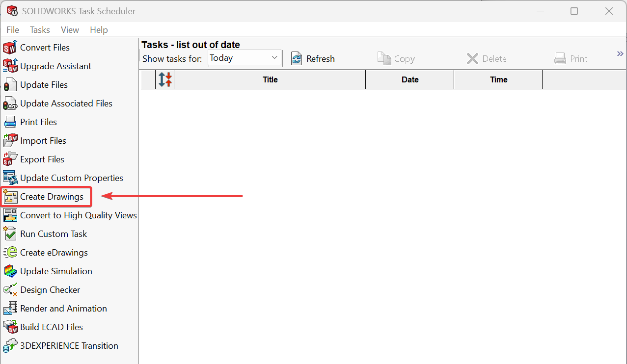
Task: Click the sort arrows column header icon
Action: (x=165, y=79)
